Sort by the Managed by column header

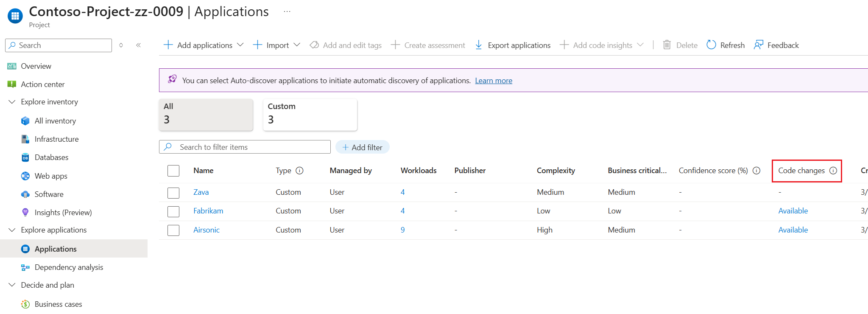click(x=351, y=171)
